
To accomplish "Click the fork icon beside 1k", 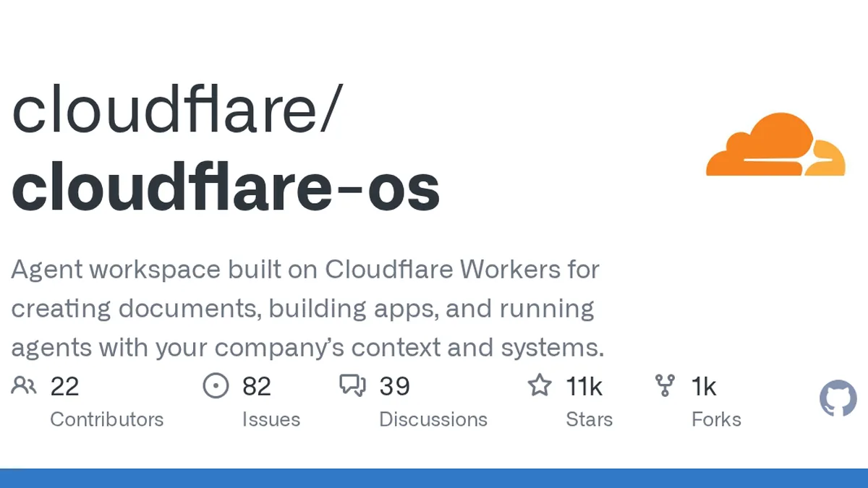I will coord(665,386).
